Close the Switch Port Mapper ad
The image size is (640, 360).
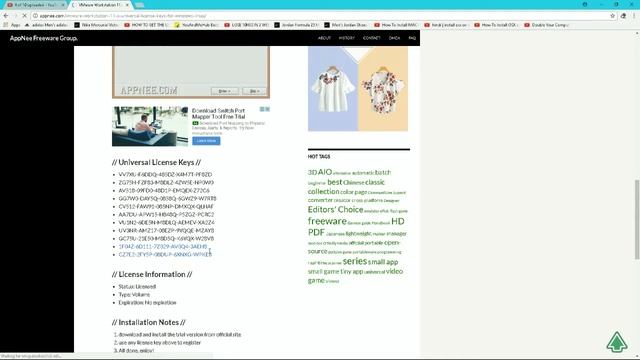pyautogui.click(x=268, y=109)
